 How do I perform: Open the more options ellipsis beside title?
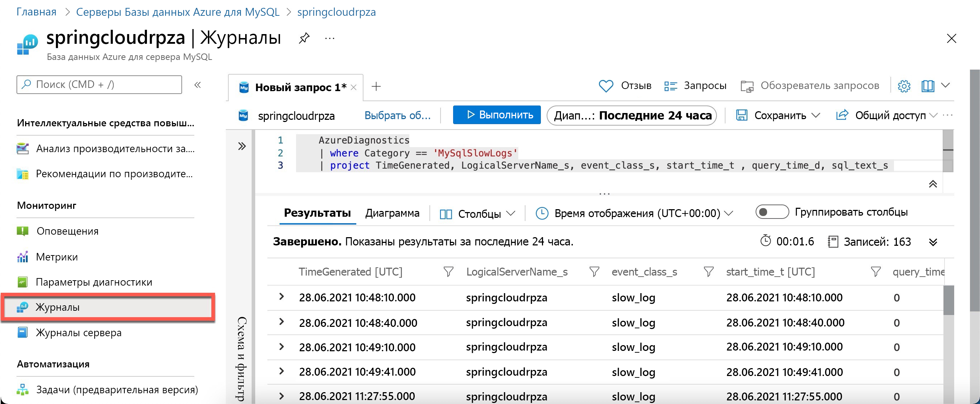(329, 38)
